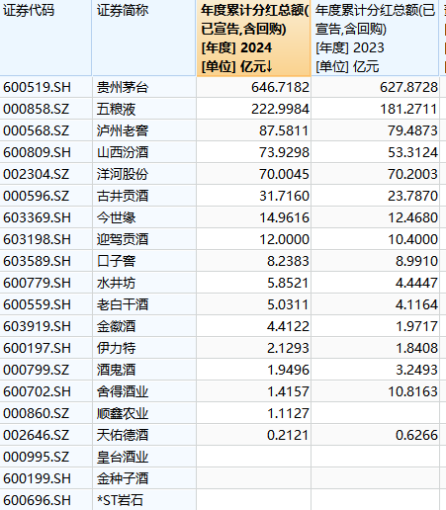The image size is (446, 510).
Task: Select the 今世缘 name cell
Action: [x=144, y=218]
